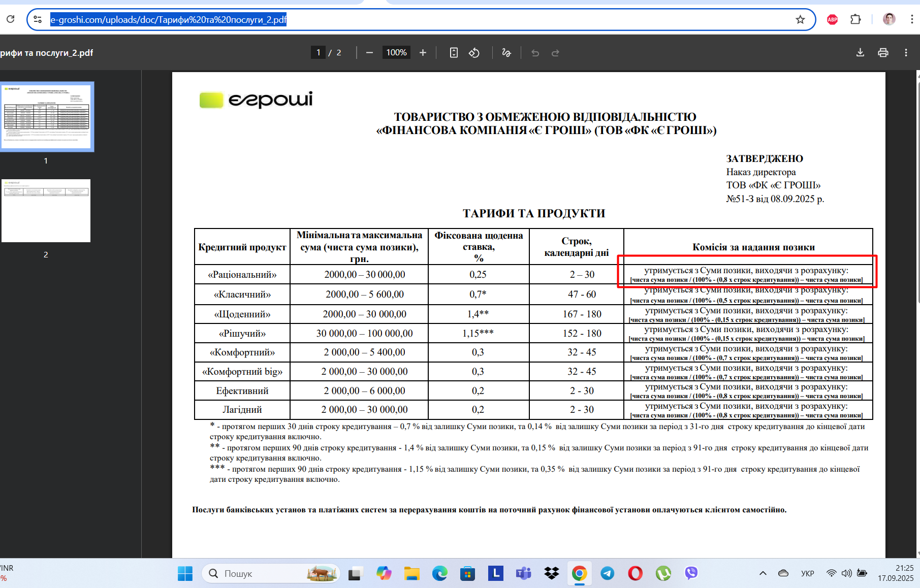Open Telegram from taskbar
This screenshot has width=920, height=588.
tap(607, 573)
